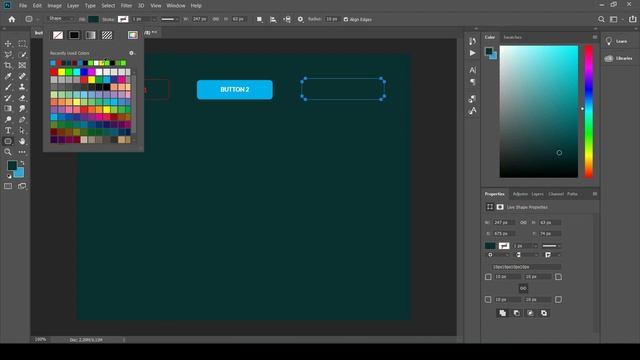Select the Gradient tool

click(x=8, y=109)
